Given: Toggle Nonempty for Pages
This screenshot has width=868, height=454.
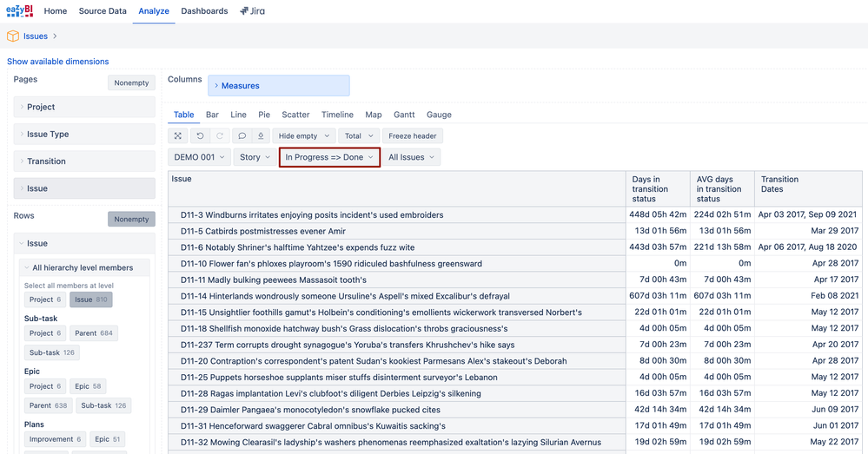Looking at the screenshot, I should [x=131, y=82].
